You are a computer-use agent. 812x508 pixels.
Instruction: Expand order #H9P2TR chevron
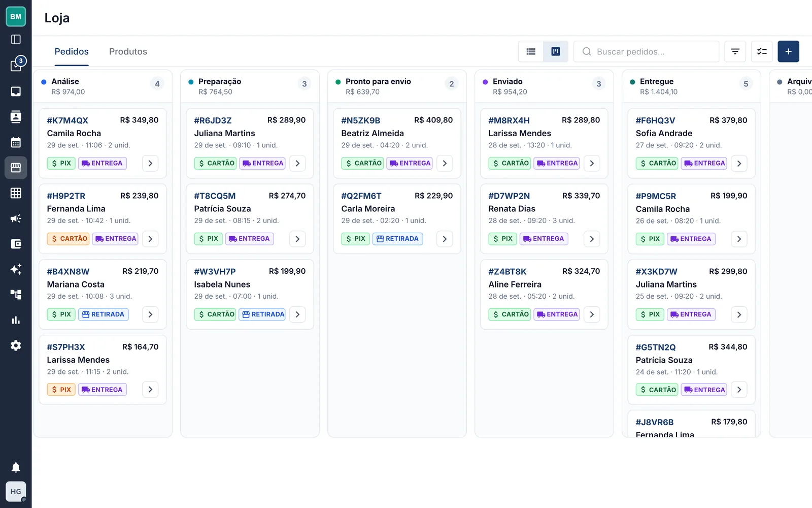click(150, 239)
